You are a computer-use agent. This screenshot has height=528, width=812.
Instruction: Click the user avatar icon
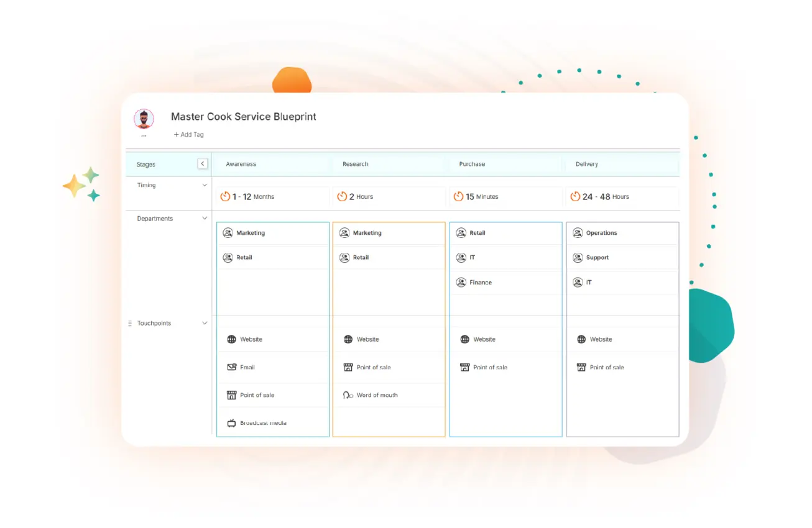point(144,119)
